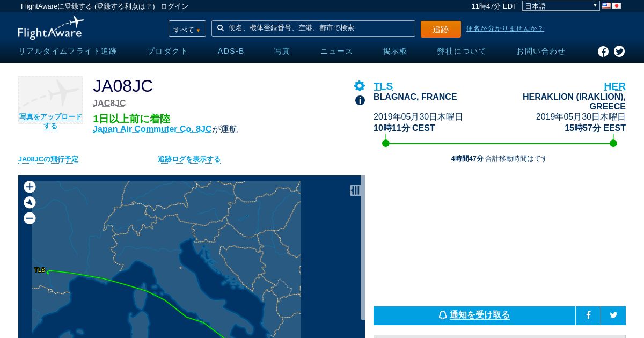Click the magnifier icon in search box
644x338 pixels.
221,28
